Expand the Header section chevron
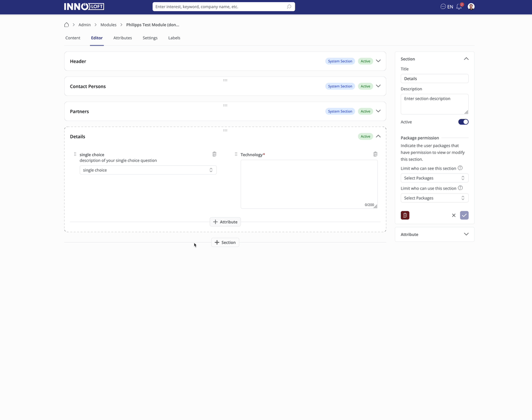Screen dimensions: 532x420 coord(378,61)
